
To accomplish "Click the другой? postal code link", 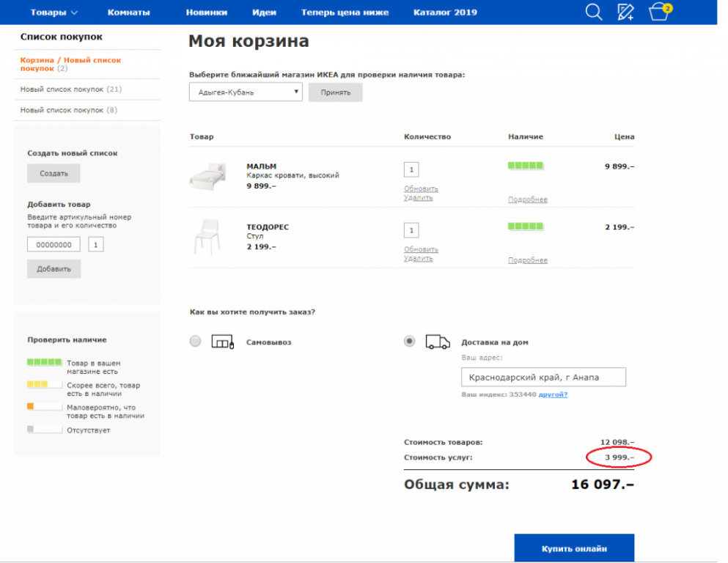I will (x=553, y=394).
